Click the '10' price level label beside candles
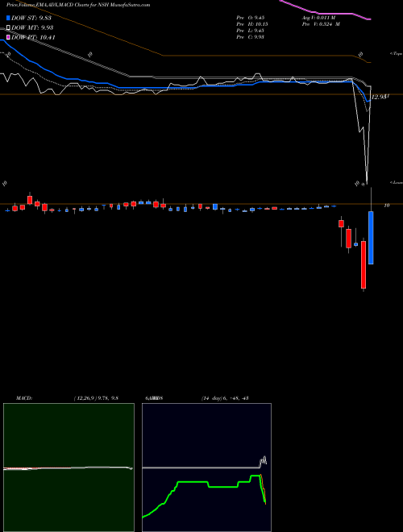The width and height of the screenshot is (403, 532). 386,206
